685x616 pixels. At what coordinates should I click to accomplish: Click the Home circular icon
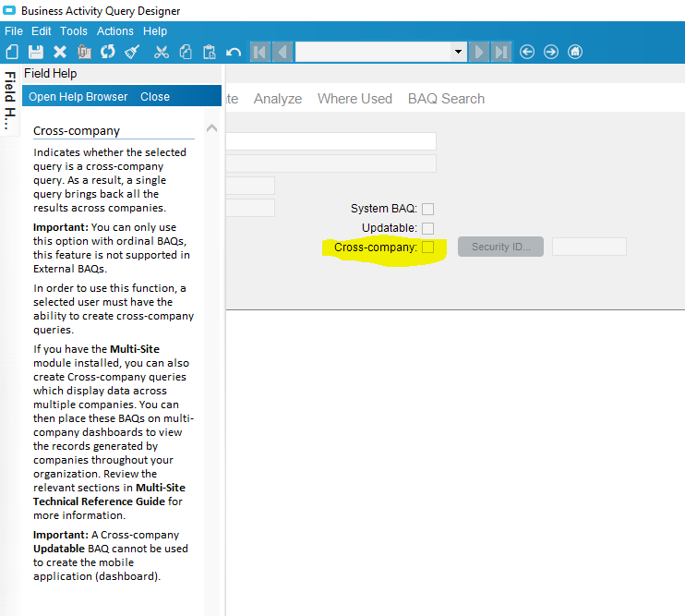pyautogui.click(x=575, y=52)
